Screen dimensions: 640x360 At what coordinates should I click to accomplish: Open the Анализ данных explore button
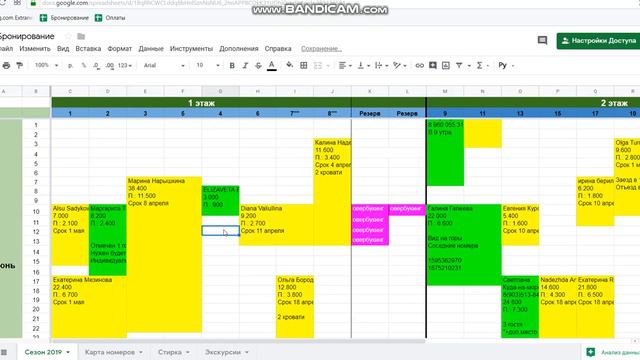click(612, 352)
